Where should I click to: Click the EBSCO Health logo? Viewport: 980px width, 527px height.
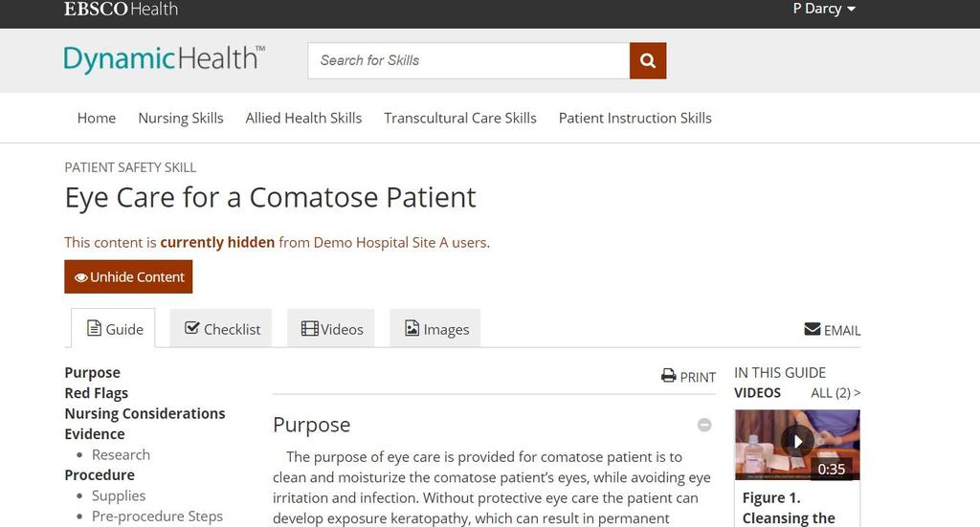click(x=121, y=9)
